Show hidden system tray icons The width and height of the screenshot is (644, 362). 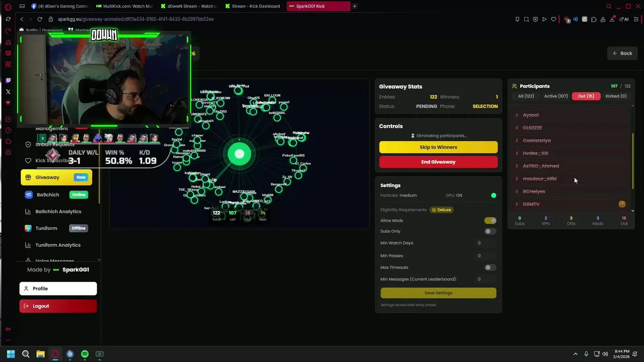coord(576,354)
